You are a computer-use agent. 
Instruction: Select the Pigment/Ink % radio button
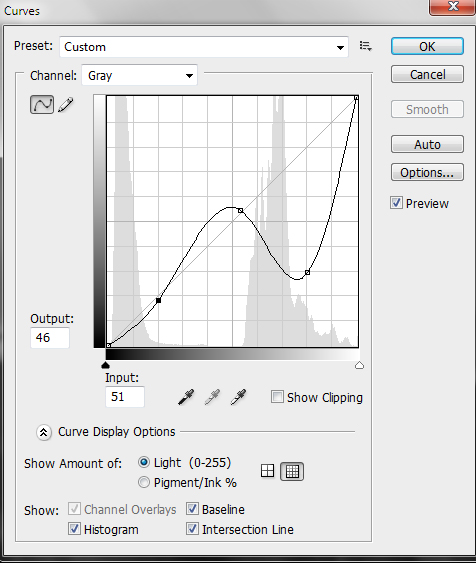(144, 482)
